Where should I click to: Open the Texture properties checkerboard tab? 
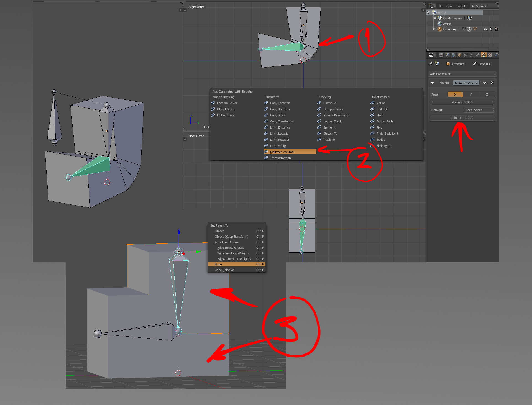490,55
